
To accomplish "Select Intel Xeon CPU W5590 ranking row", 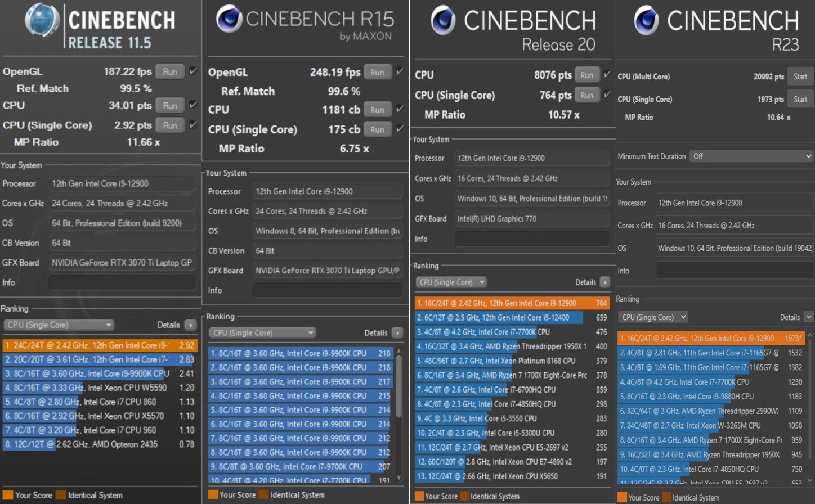I will 99,388.
